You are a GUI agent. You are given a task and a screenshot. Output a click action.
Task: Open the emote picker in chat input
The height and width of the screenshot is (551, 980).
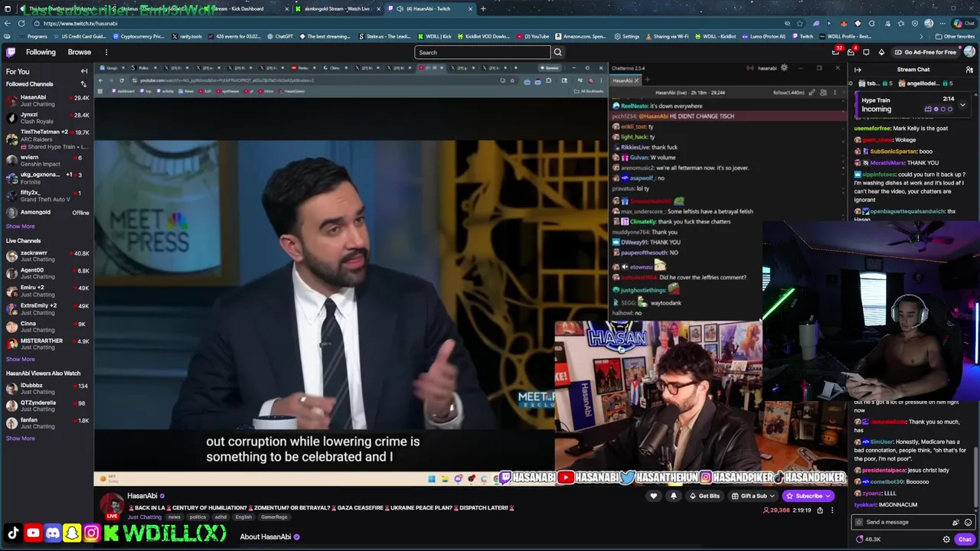point(968,522)
